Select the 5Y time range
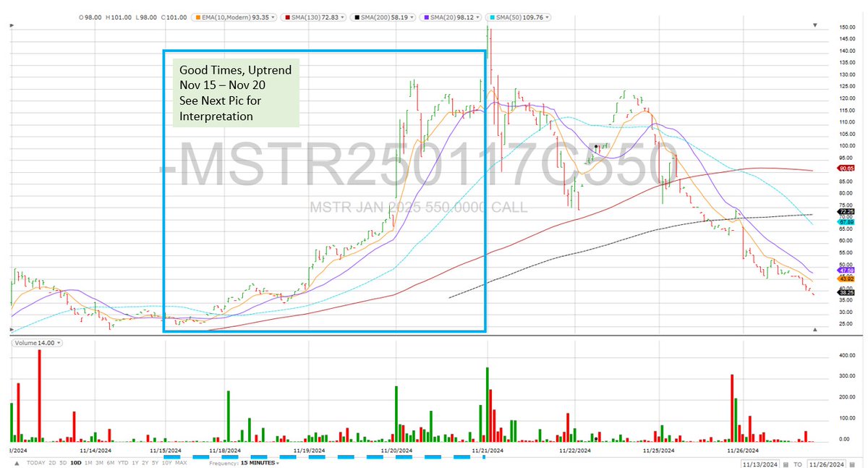The height and width of the screenshot is (468, 868). tap(156, 463)
